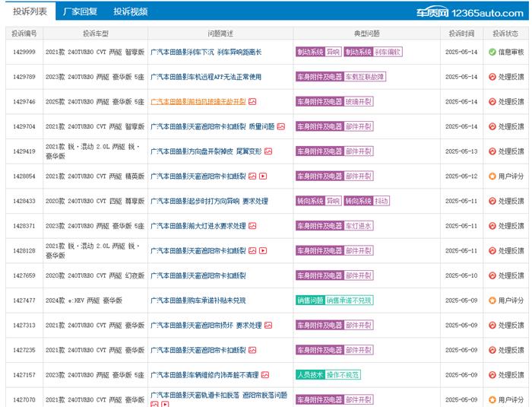Click the green 销售承诺不兑现 tag
532x407 pixels.
click(x=349, y=300)
